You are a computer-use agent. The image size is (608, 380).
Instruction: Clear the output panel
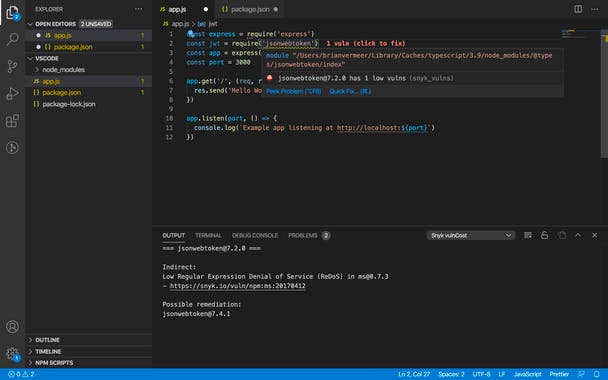coord(528,235)
